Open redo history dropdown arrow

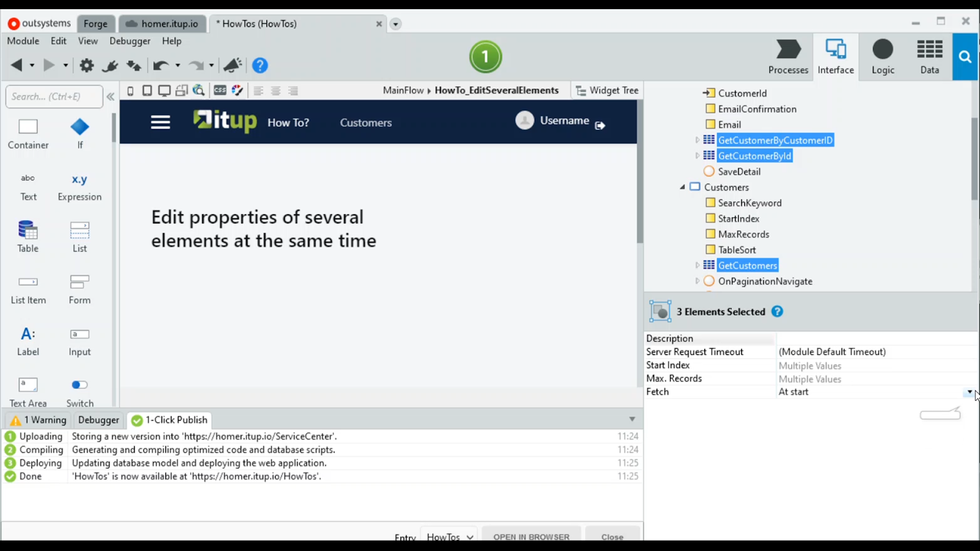point(211,66)
